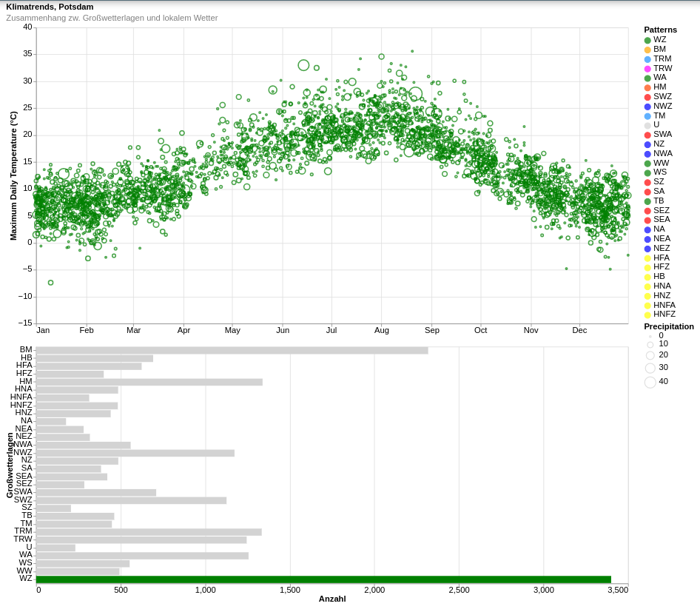700x612 pixels.
Task: Click the precipitation 20 legend circle
Action: tap(650, 355)
